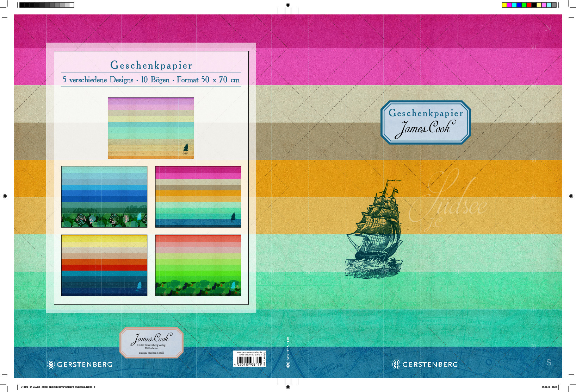Select the sailing ship engraving on front cover
This screenshot has height=392, width=576.
tap(374, 228)
